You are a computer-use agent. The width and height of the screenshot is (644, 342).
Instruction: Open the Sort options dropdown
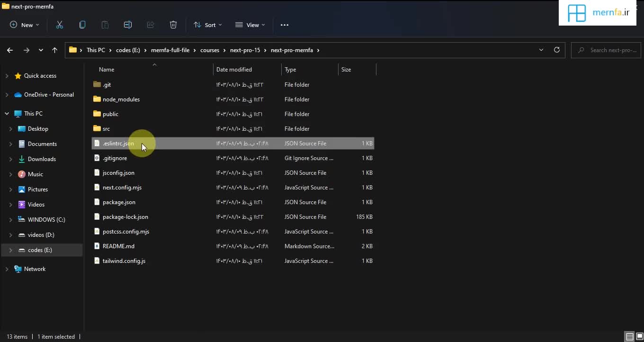coord(207,25)
